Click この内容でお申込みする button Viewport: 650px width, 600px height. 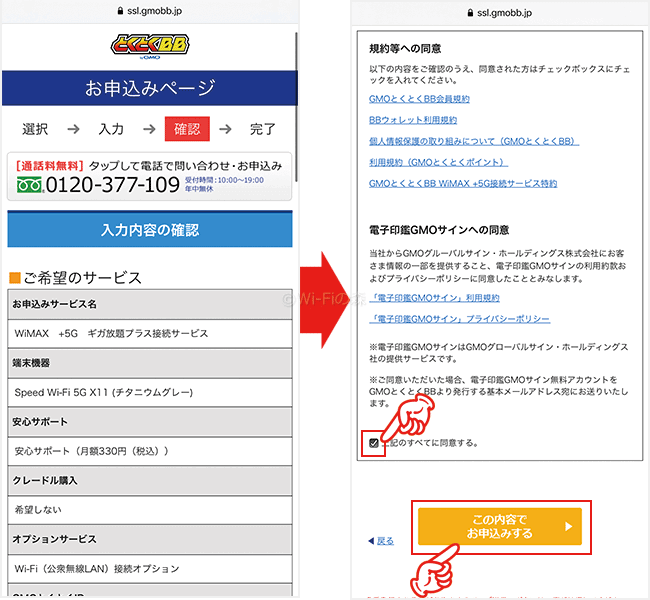500,527
